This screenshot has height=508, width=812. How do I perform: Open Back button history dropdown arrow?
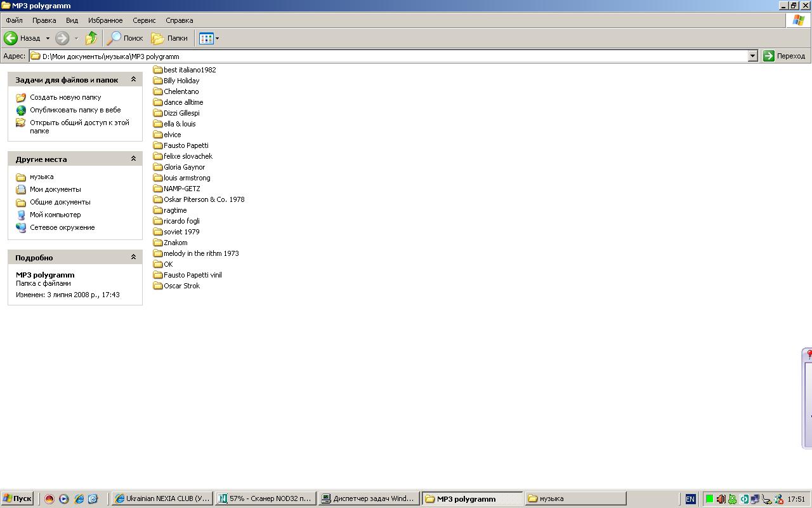click(48, 38)
